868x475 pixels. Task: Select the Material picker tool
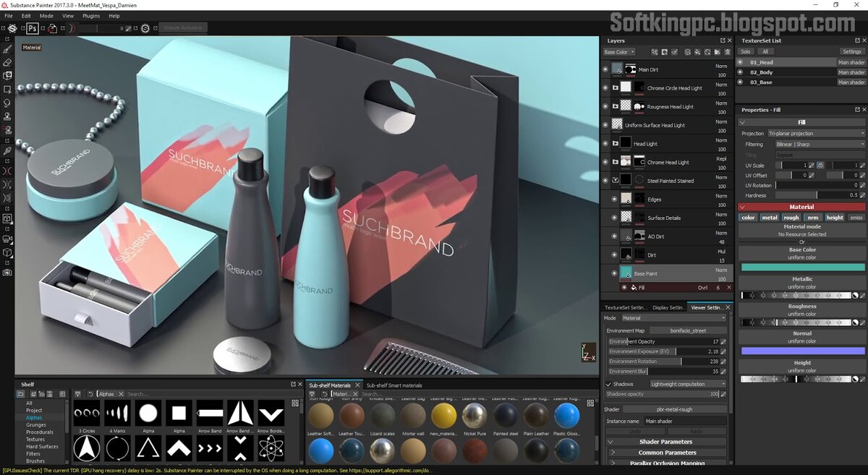[x=7, y=151]
